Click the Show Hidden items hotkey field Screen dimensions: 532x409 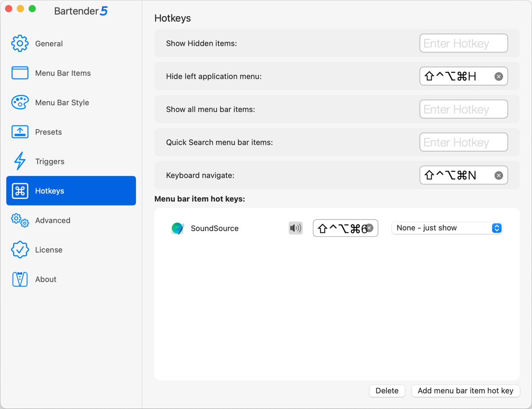(463, 43)
